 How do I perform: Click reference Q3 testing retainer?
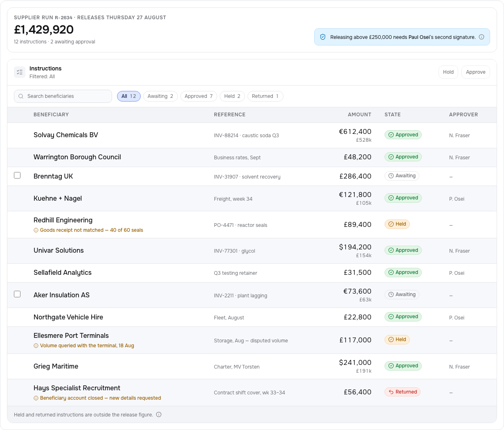(x=236, y=273)
